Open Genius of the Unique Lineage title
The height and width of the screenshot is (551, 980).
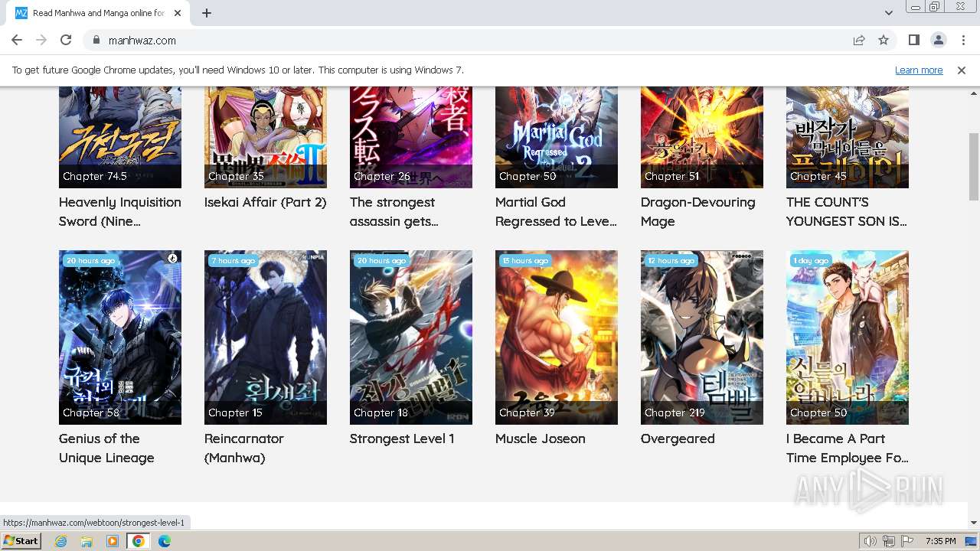click(106, 448)
